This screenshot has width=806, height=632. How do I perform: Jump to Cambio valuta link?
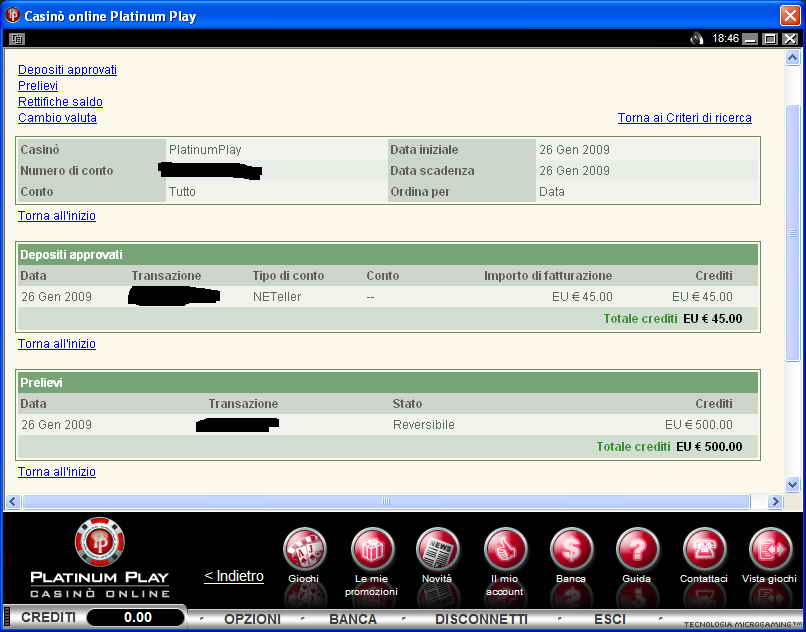pyautogui.click(x=57, y=118)
